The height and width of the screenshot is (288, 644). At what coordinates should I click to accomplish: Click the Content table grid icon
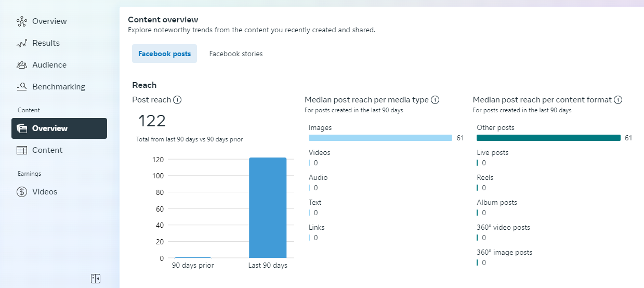(x=22, y=150)
